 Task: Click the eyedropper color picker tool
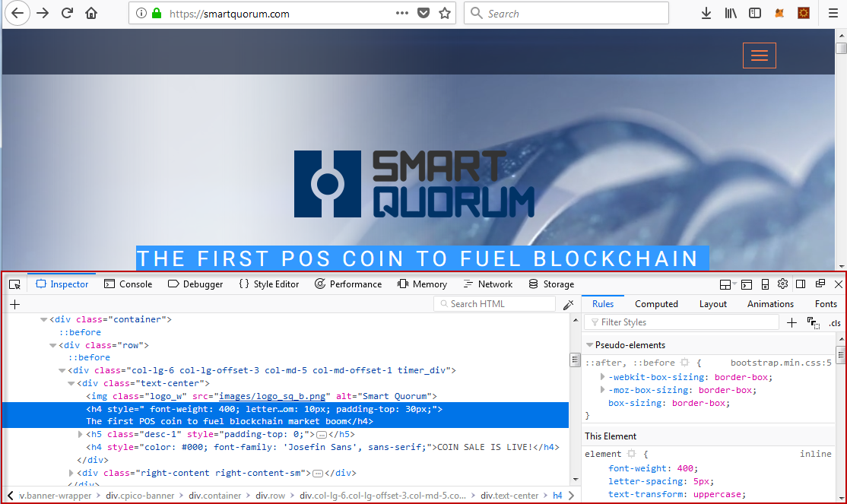[x=568, y=305]
